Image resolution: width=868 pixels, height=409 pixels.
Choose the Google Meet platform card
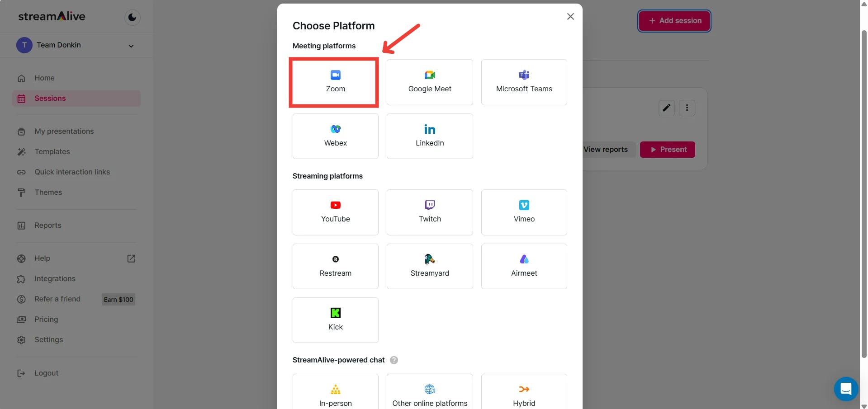pyautogui.click(x=430, y=82)
